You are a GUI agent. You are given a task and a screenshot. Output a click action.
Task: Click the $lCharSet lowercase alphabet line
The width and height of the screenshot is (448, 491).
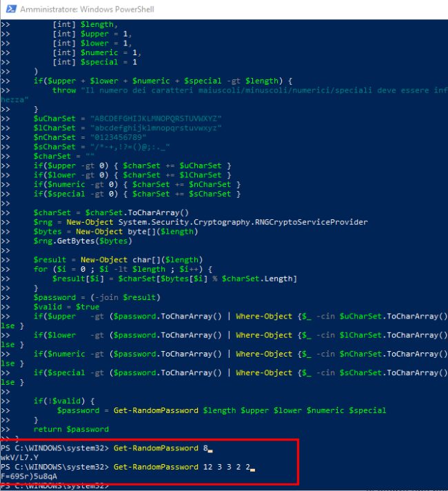(128, 128)
